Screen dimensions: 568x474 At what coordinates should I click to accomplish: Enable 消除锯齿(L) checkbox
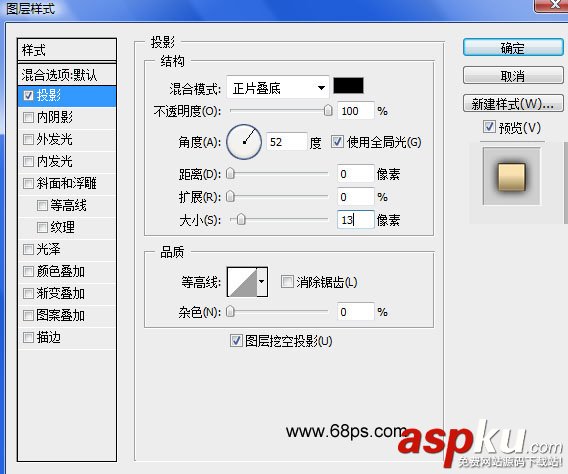[x=287, y=282]
